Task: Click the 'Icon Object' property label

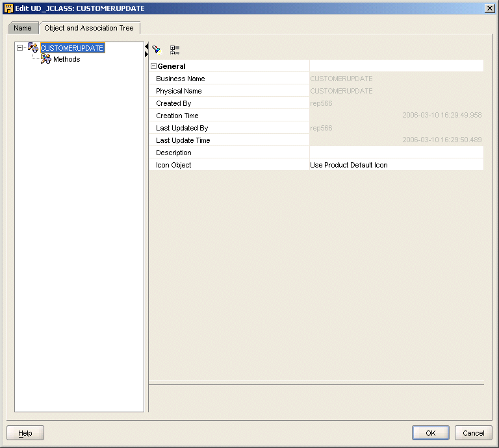Action: tap(173, 165)
